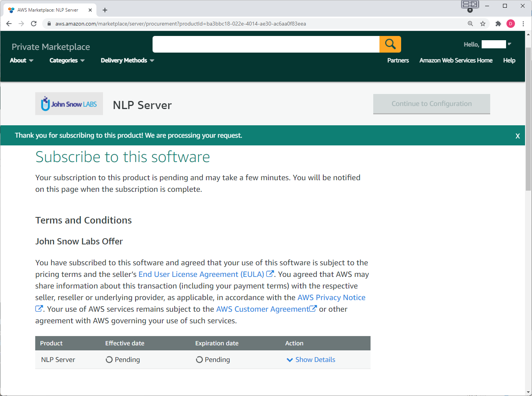
Task: Click the Private Marketplace title
Action: 51,47
